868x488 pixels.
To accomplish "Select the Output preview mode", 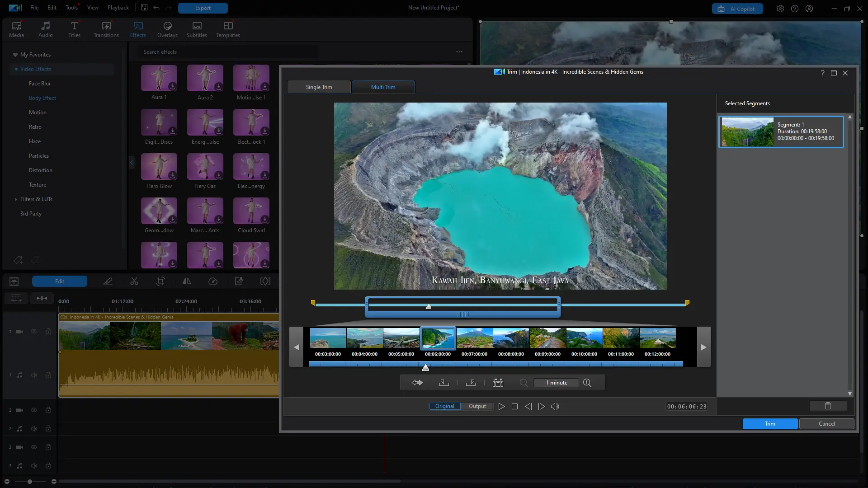I will (x=477, y=406).
